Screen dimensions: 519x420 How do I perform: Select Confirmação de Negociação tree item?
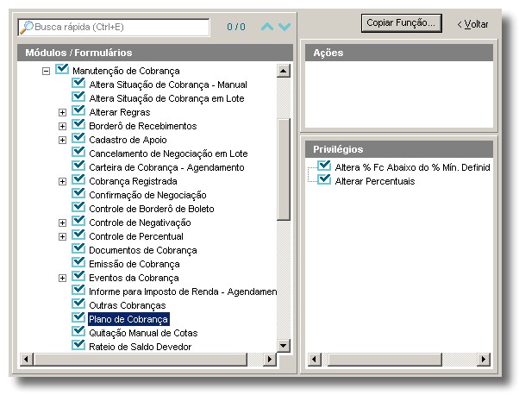click(x=148, y=195)
